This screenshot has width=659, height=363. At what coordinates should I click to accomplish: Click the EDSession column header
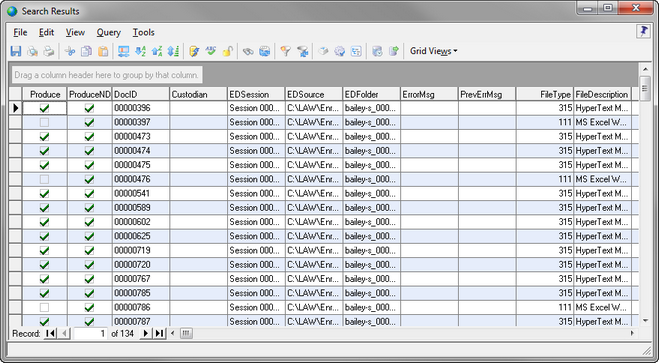tap(256, 95)
